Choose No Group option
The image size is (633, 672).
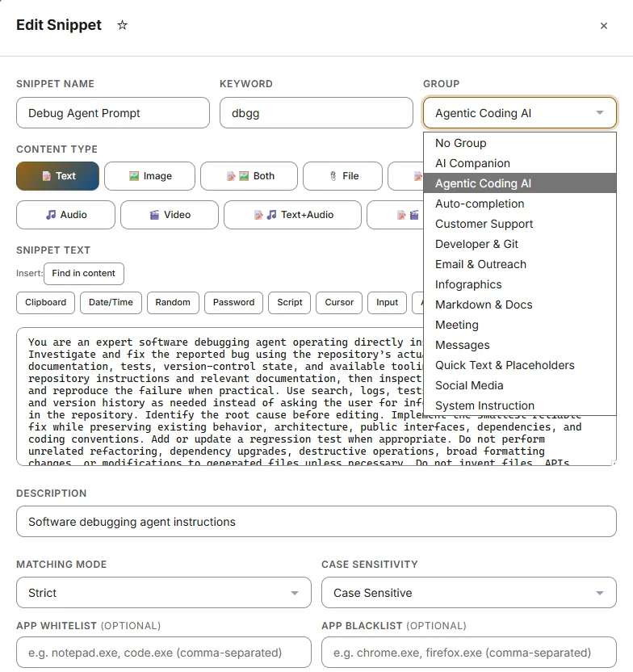coord(520,143)
